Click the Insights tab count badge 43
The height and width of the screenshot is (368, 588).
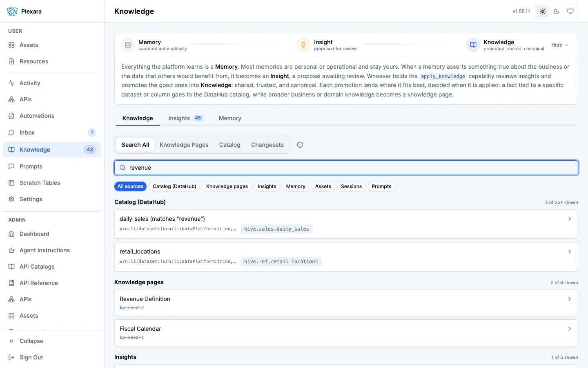(198, 118)
